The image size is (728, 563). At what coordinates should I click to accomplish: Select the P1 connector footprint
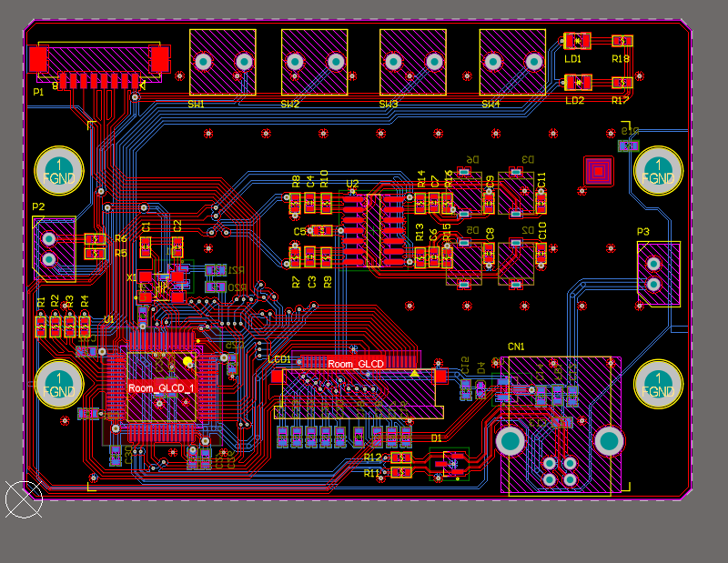tap(99, 65)
